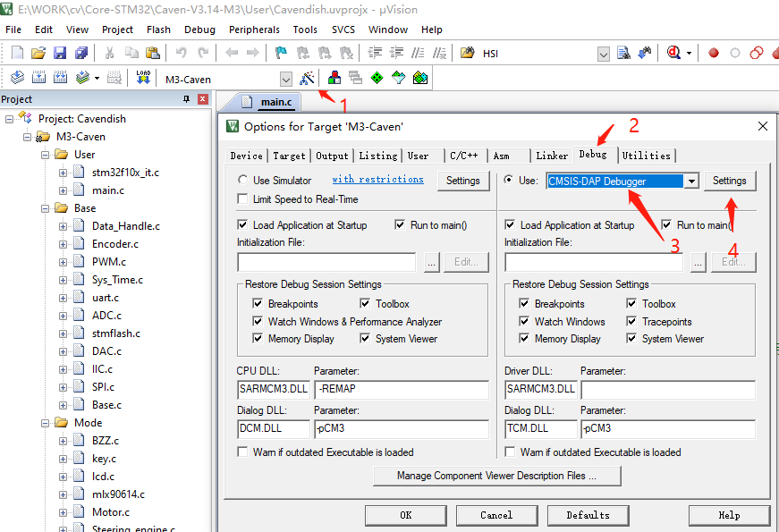The width and height of the screenshot is (779, 532).
Task: Click the Translate current file icon
Action: pos(17,78)
